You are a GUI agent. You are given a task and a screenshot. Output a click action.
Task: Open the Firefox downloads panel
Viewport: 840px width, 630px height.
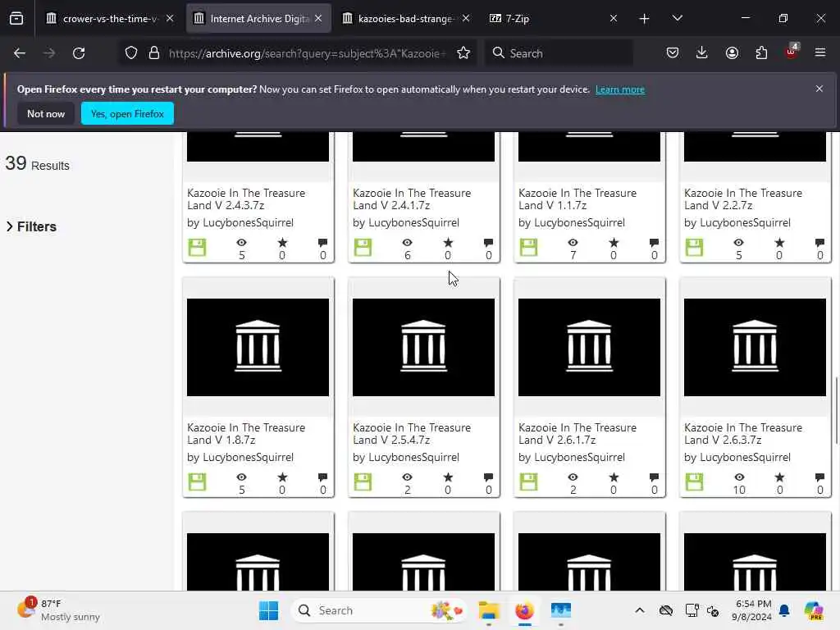click(x=702, y=53)
